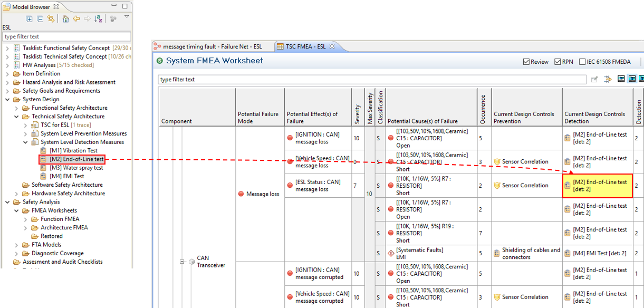644x308 pixels.
Task: Click the Home icon in Model Browser
Action: 65,19
